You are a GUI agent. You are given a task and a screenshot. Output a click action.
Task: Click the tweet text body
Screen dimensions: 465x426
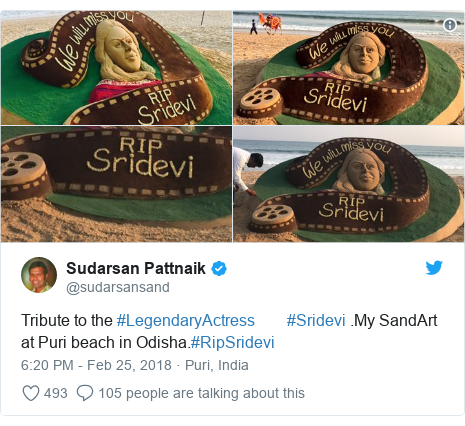point(229,331)
